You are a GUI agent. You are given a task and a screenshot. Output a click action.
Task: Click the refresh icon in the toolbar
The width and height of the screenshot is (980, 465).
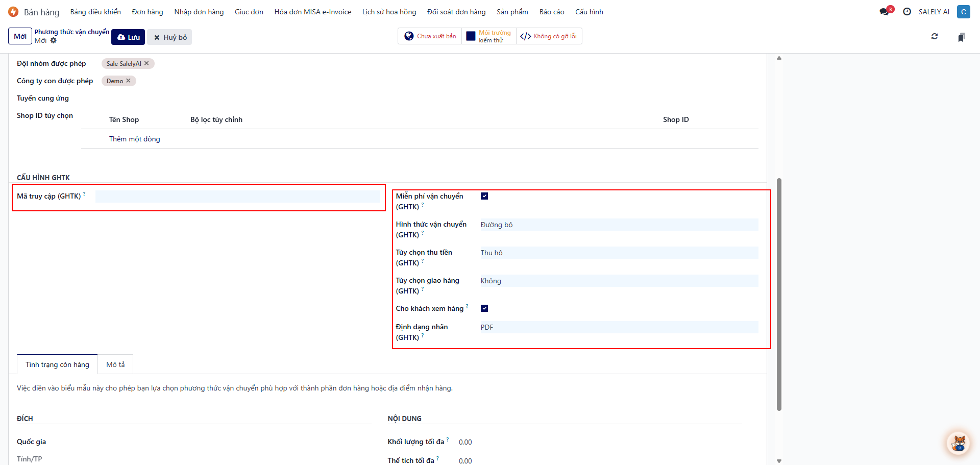click(934, 37)
